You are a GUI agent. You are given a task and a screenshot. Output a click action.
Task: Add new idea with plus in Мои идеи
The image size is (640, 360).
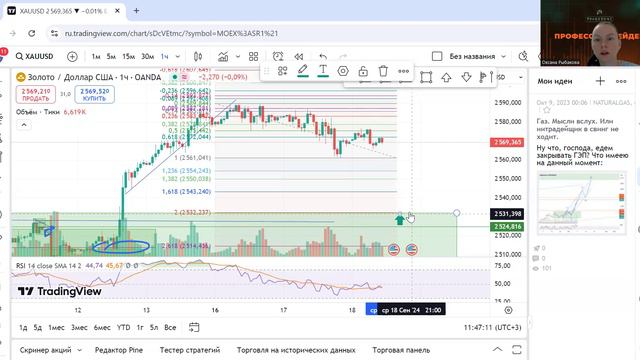coord(600,81)
